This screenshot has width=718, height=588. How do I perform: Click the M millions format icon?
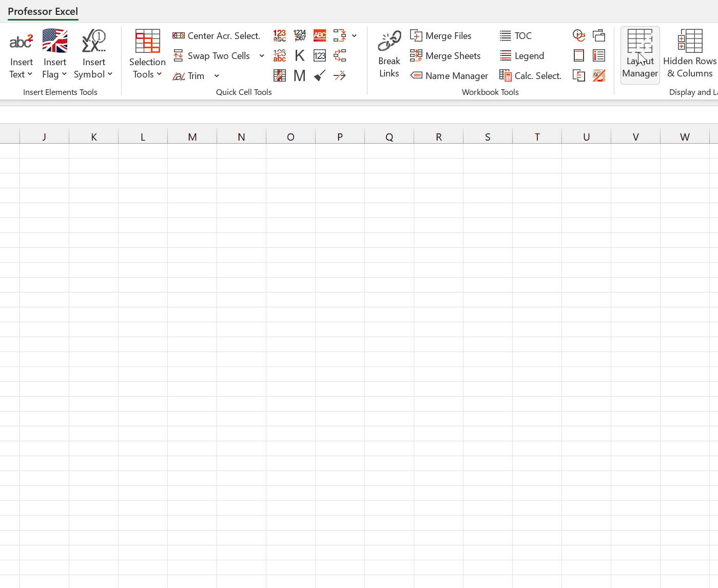[x=300, y=75]
